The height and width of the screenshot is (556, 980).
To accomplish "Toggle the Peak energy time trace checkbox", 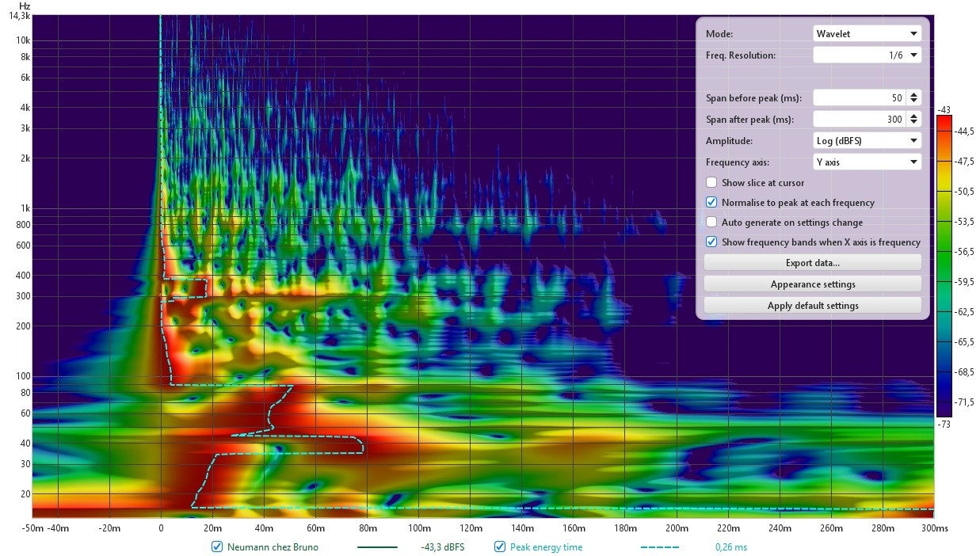I will coord(500,547).
